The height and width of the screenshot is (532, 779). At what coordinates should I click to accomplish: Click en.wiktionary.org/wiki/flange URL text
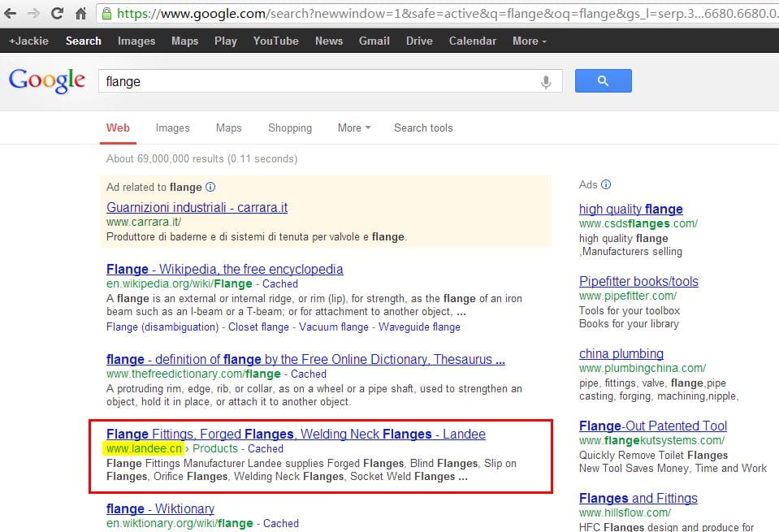click(180, 523)
